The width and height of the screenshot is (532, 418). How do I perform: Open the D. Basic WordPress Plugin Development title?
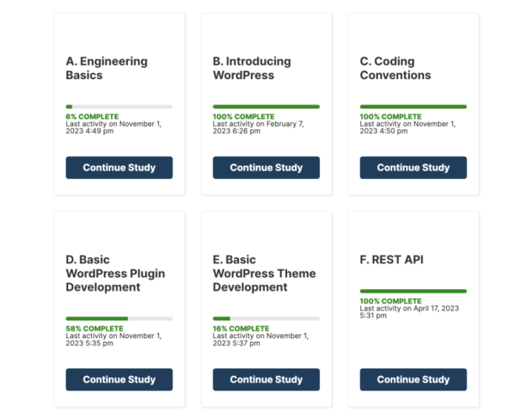(115, 273)
